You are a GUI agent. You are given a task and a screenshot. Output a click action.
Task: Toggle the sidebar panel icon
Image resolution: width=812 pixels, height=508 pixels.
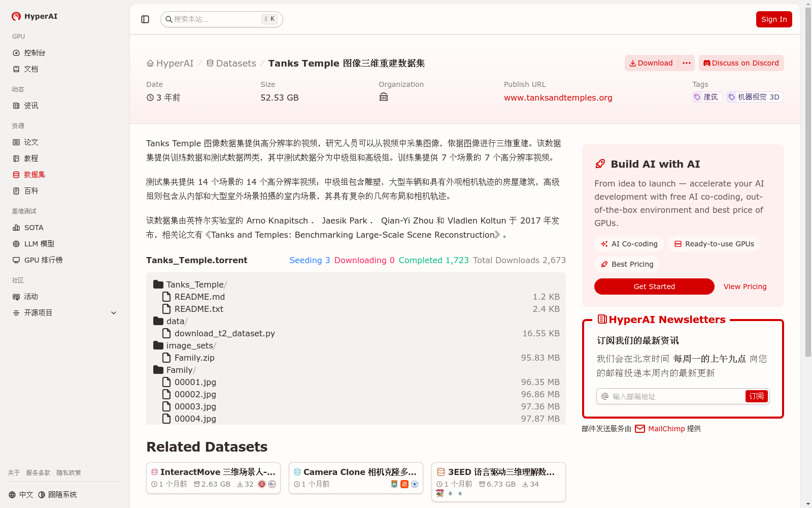coord(145,19)
